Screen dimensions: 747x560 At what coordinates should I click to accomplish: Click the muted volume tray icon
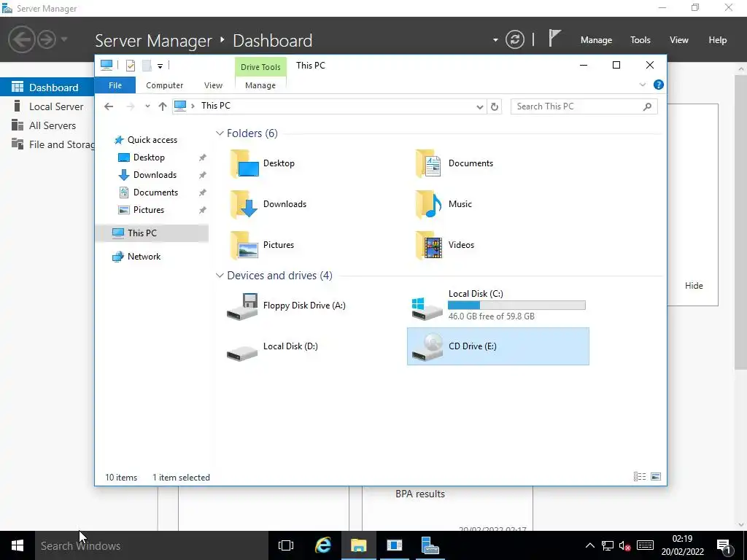[x=624, y=545]
